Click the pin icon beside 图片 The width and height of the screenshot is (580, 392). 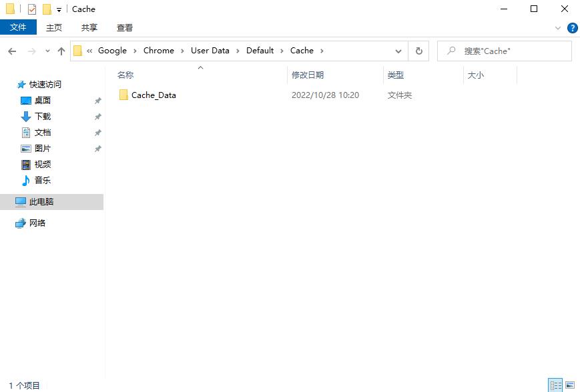[x=97, y=149]
